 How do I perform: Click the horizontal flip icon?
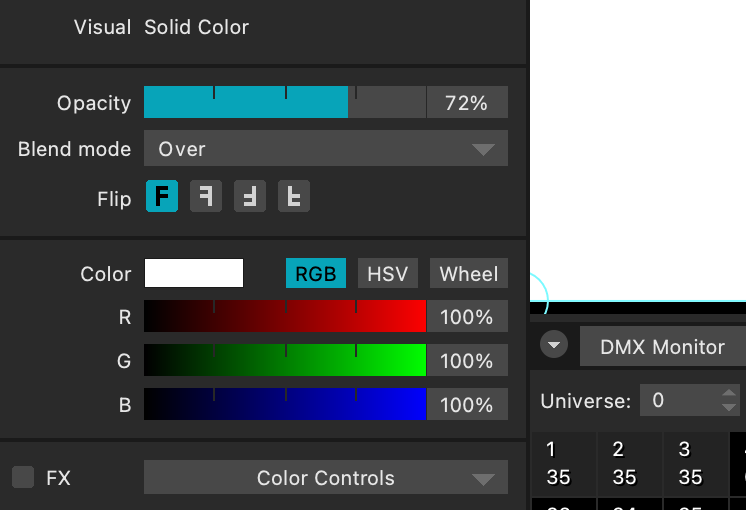coord(206,196)
